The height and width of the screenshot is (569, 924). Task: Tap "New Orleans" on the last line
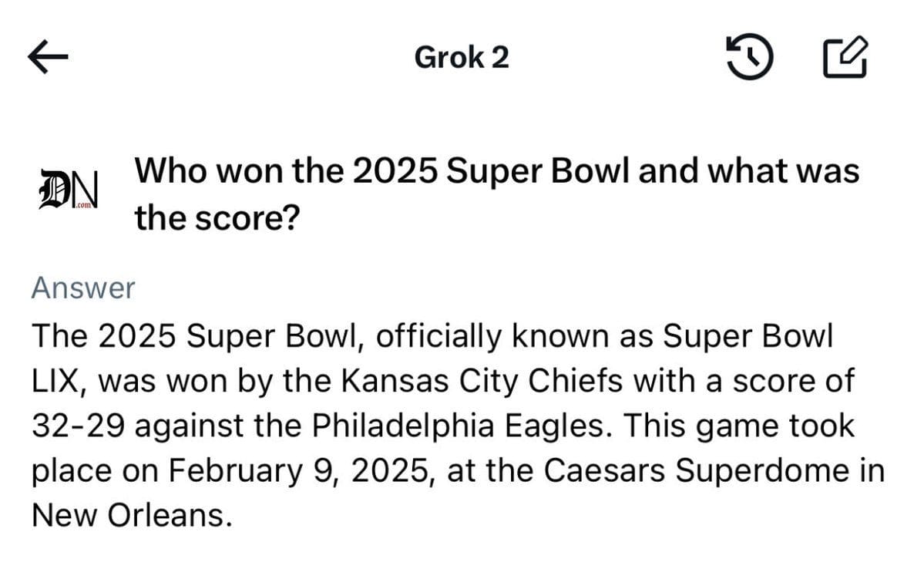[131, 515]
